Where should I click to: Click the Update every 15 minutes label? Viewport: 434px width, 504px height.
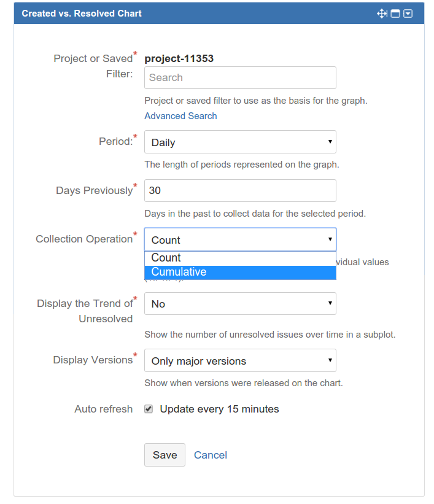coord(219,409)
